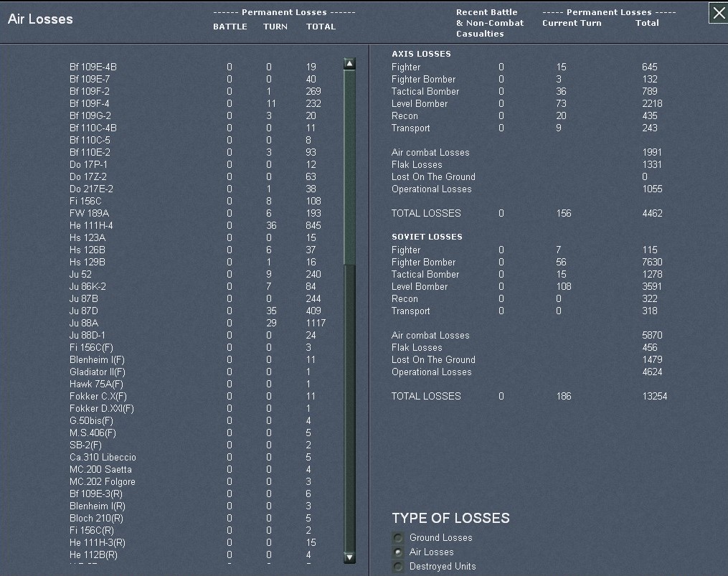Pick the Ju 87D aircraft row
This screenshot has width=728, height=576.
tap(84, 311)
